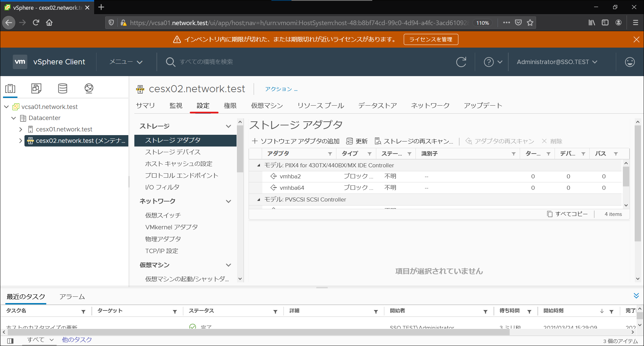Image resolution: width=644 pixels, height=346 pixels.
Task: Click ライセンスを管理 button
Action: tap(431, 40)
